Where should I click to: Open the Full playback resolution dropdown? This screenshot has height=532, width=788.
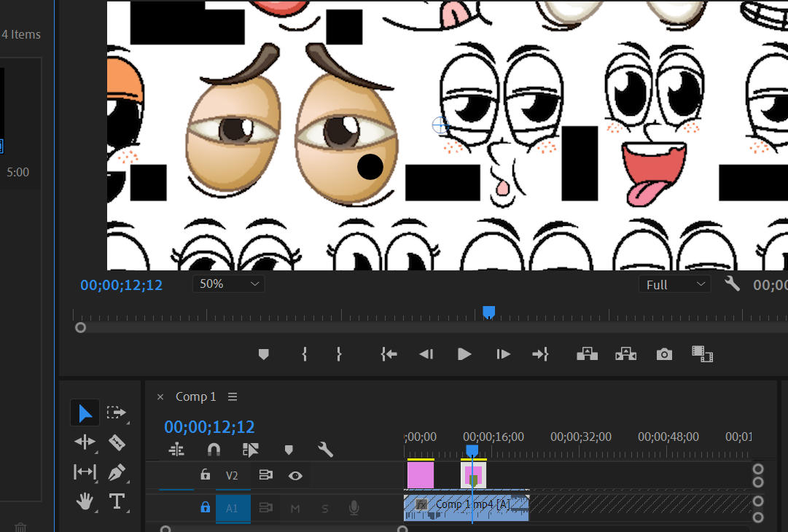[x=674, y=285]
